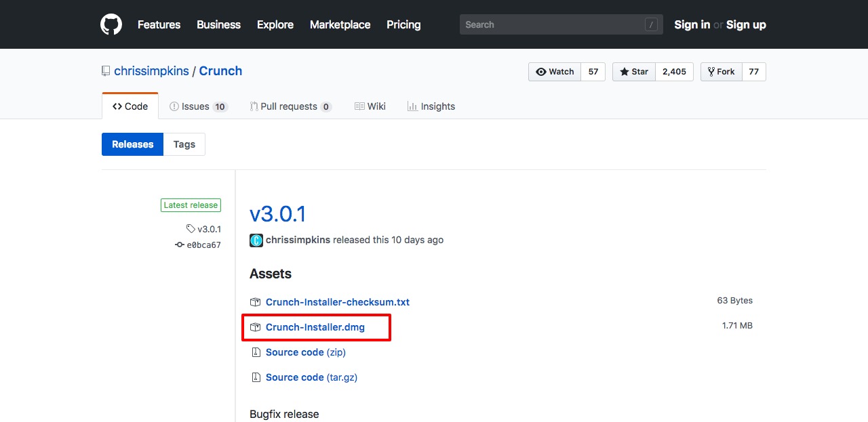Image resolution: width=868 pixels, height=422 pixels.
Task: Click the 63 Bytes file size
Action: coord(735,301)
